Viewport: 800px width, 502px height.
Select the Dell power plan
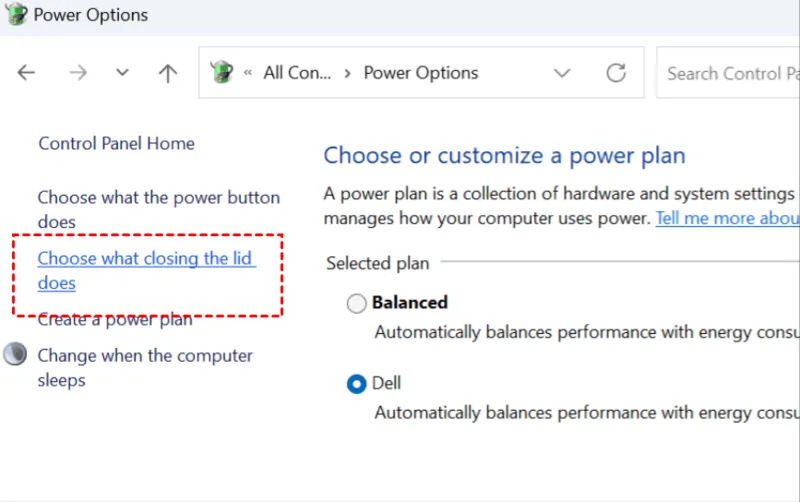pos(356,384)
